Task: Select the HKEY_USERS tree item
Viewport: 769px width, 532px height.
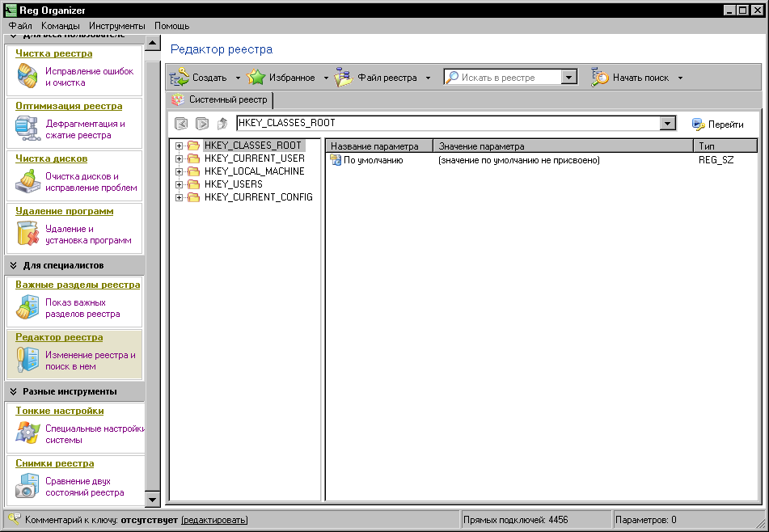Action: click(233, 184)
